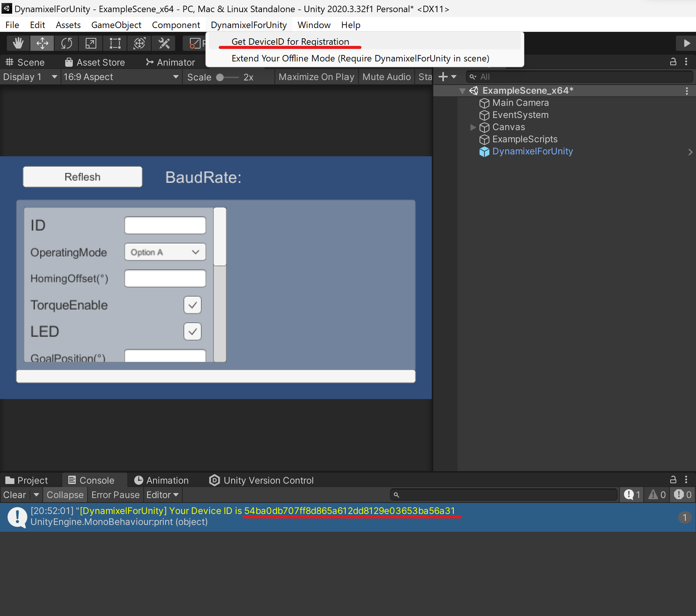The height and width of the screenshot is (616, 696).
Task: Click the Reflesh button
Action: coord(83,177)
